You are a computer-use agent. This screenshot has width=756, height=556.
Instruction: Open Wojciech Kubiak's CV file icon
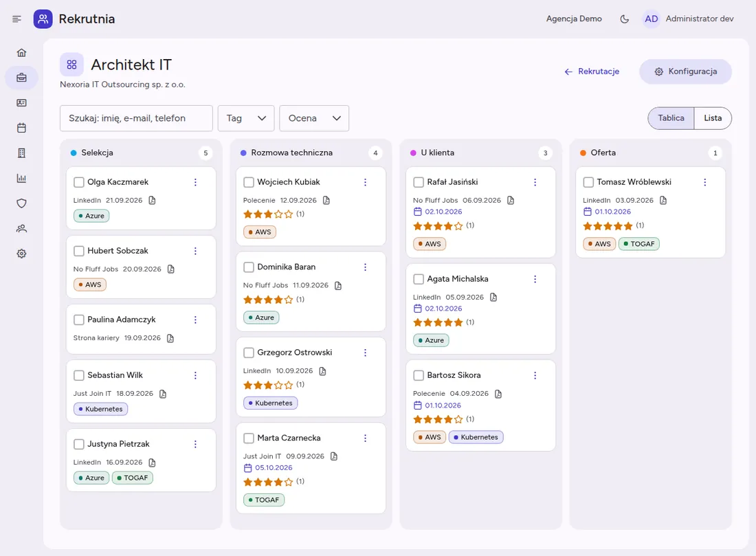click(326, 200)
